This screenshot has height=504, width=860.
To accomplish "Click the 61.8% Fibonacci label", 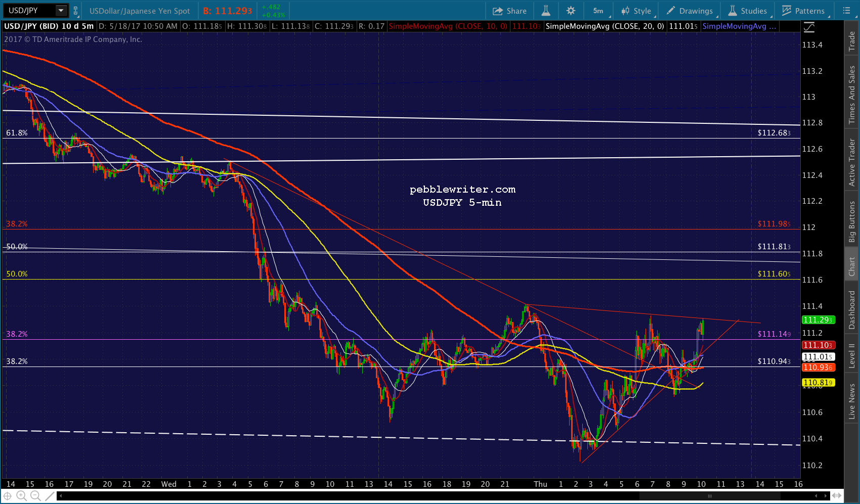I will 17,133.
